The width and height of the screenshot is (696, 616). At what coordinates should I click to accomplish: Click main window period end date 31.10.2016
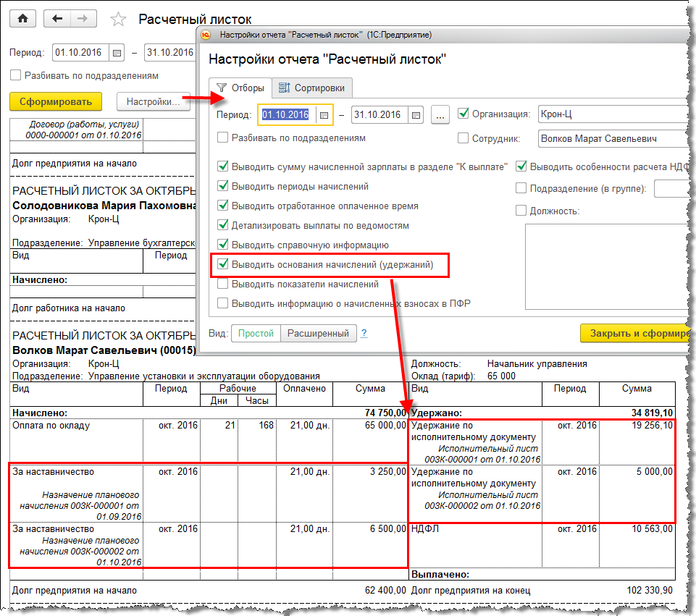170,53
